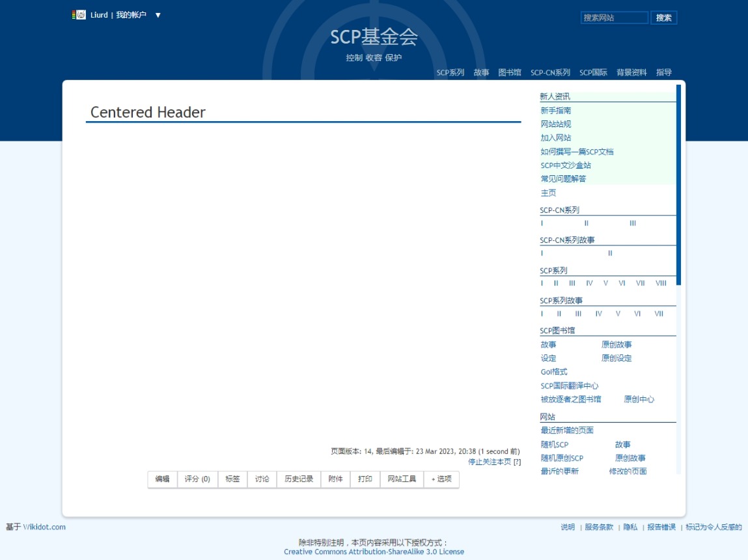The image size is (748, 560).
Task: Open the 服务条款 footer link
Action: (x=599, y=527)
